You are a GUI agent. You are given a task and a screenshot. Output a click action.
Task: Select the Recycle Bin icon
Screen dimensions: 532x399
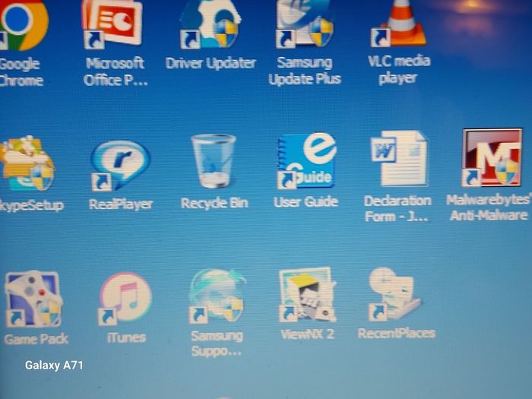(214, 161)
